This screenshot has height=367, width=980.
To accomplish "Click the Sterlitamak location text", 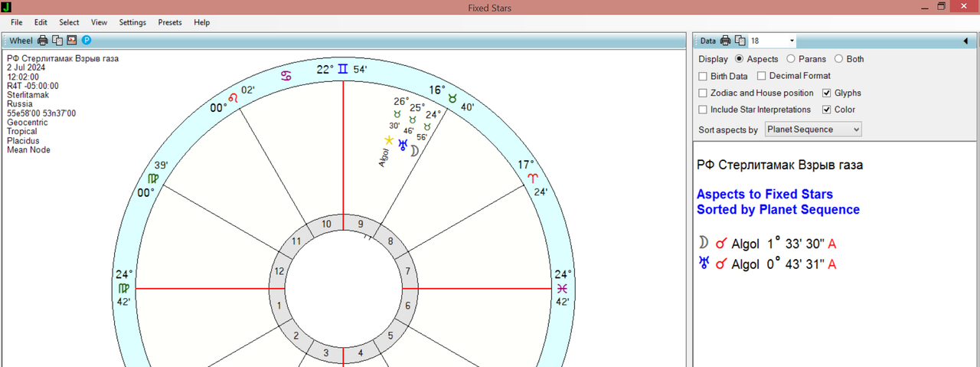I will (x=28, y=95).
